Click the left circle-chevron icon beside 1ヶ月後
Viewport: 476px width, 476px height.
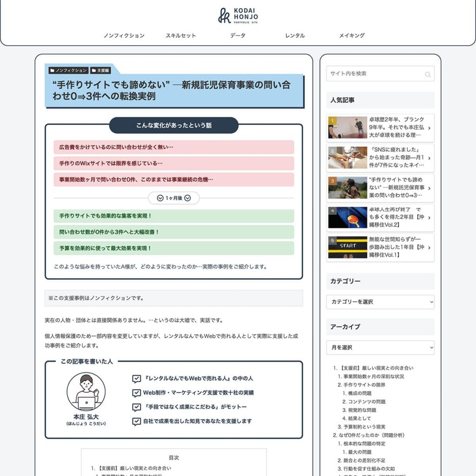pos(160,198)
